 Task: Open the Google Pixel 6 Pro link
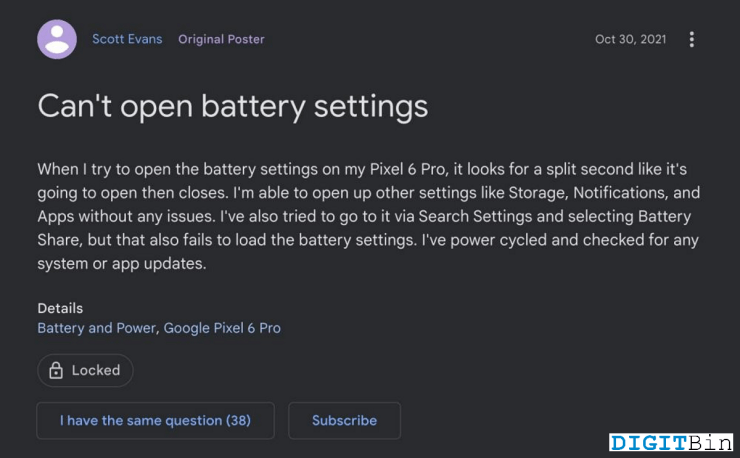(222, 328)
